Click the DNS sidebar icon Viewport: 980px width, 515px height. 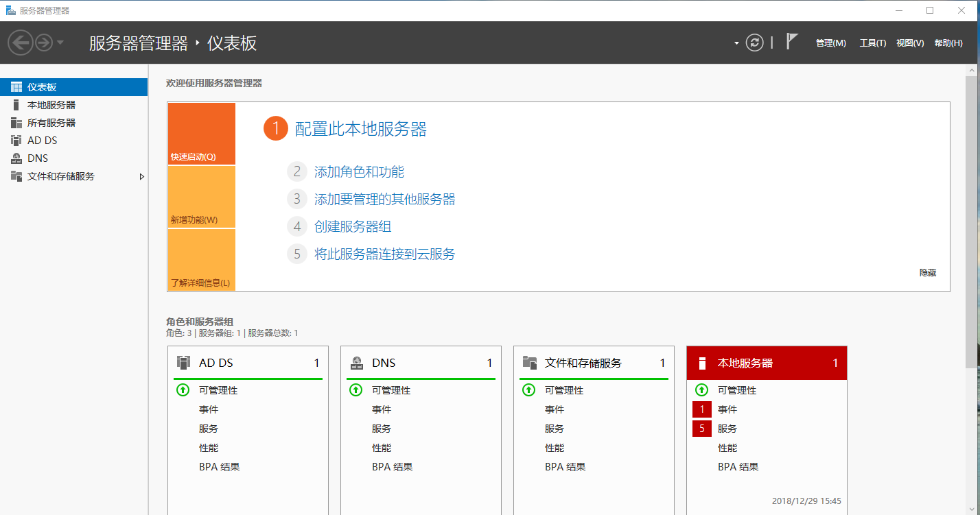point(16,158)
